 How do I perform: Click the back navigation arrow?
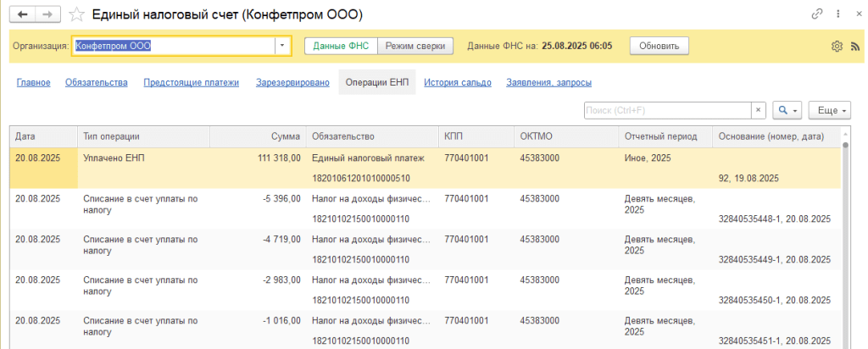22,14
